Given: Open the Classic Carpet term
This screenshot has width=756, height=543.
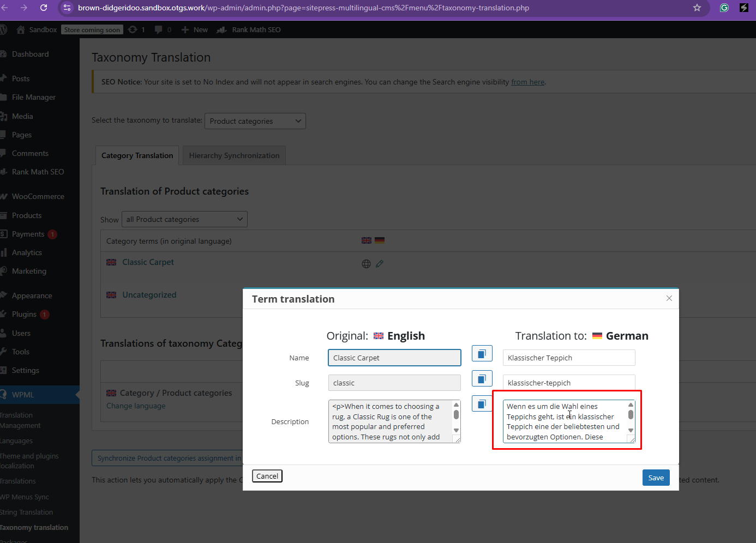Looking at the screenshot, I should coord(148,262).
